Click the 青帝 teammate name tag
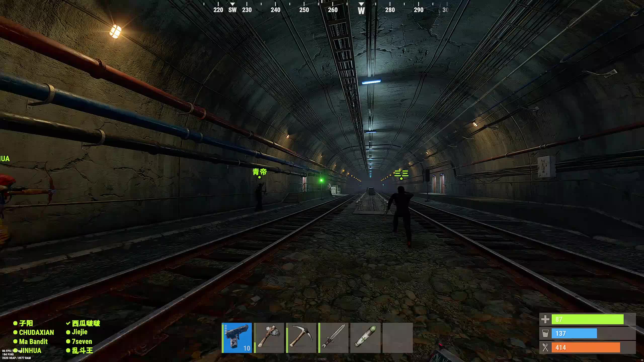 (x=259, y=172)
